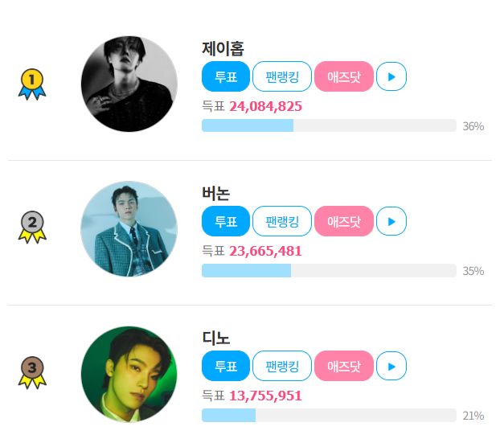Play the video for 제이홉
504x443 pixels.
coord(391,76)
